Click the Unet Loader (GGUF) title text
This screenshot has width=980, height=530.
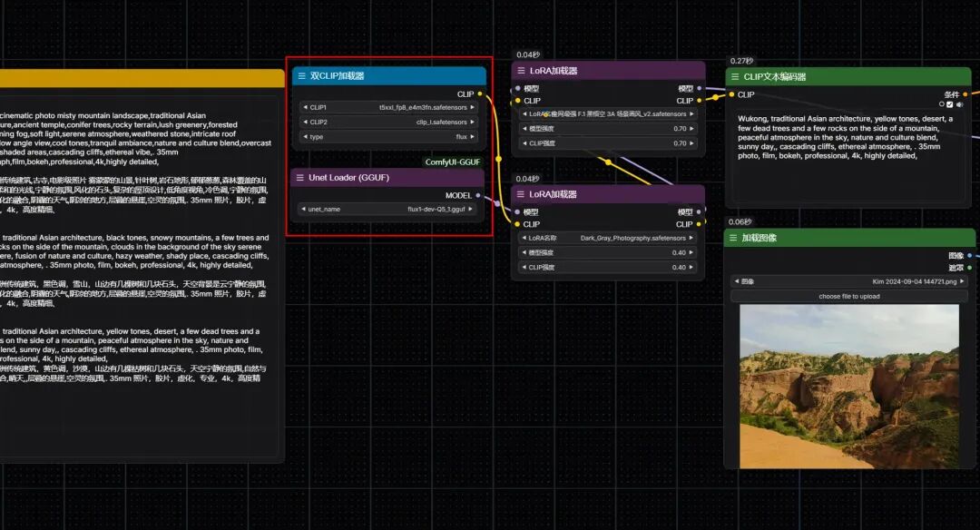point(348,178)
